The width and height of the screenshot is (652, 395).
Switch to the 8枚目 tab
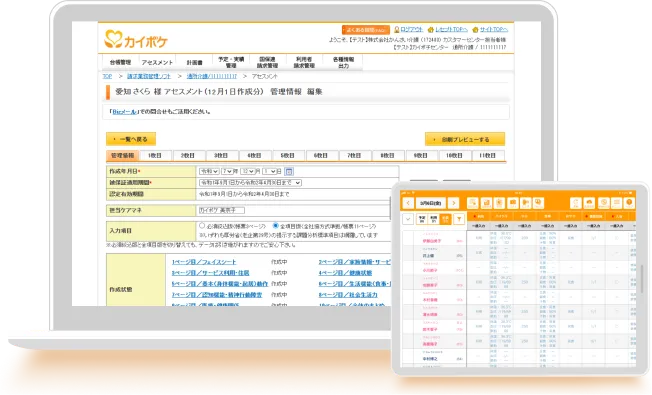click(388, 156)
